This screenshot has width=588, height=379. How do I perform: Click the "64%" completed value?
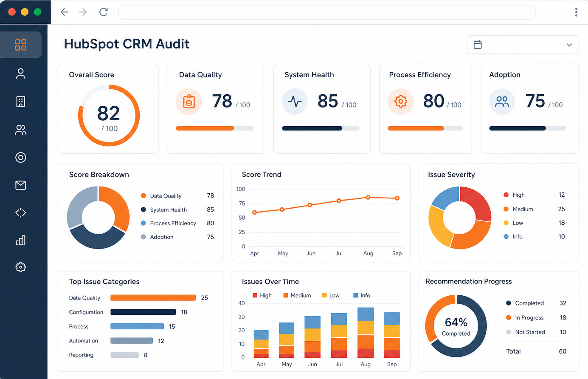pyautogui.click(x=456, y=322)
